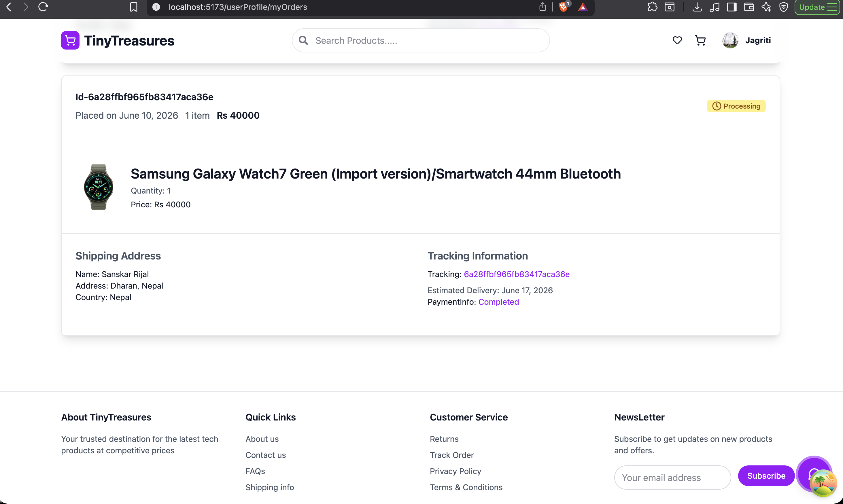Image resolution: width=843 pixels, height=504 pixels.
Task: Open the wishlist heart icon
Action: tap(677, 40)
